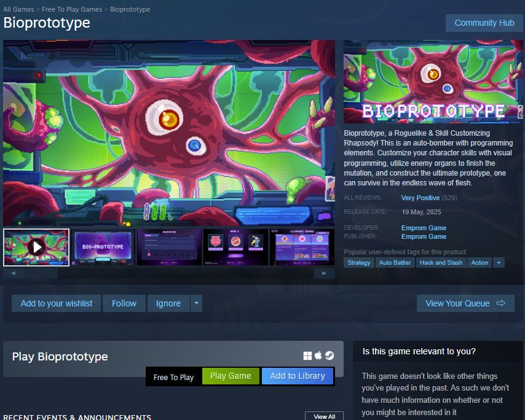Click the release date 19 May, 2025

tap(421, 212)
